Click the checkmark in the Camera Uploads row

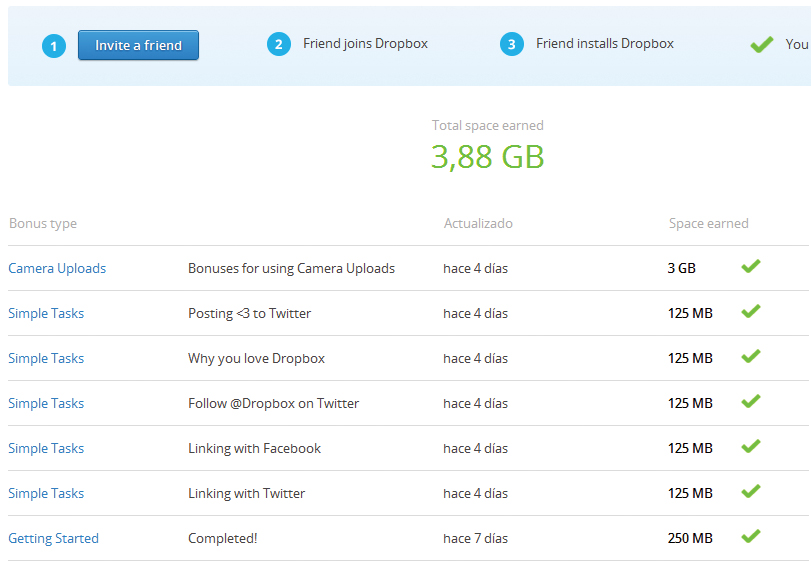tap(751, 266)
